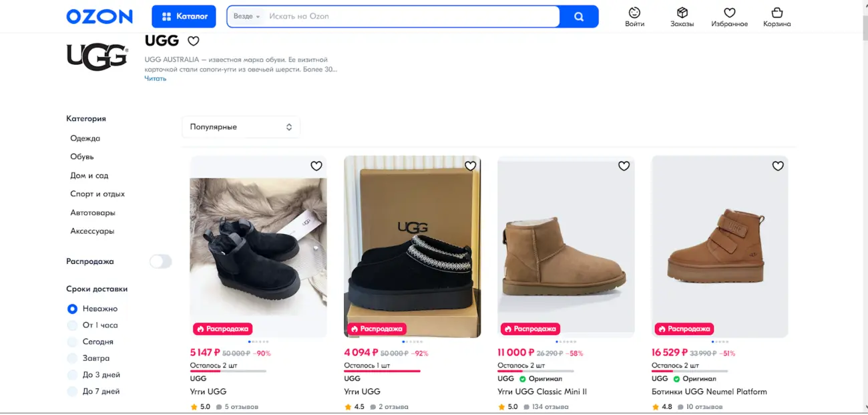The width and height of the screenshot is (868, 415).
Task: Click the blue search magnifier button
Action: (579, 17)
